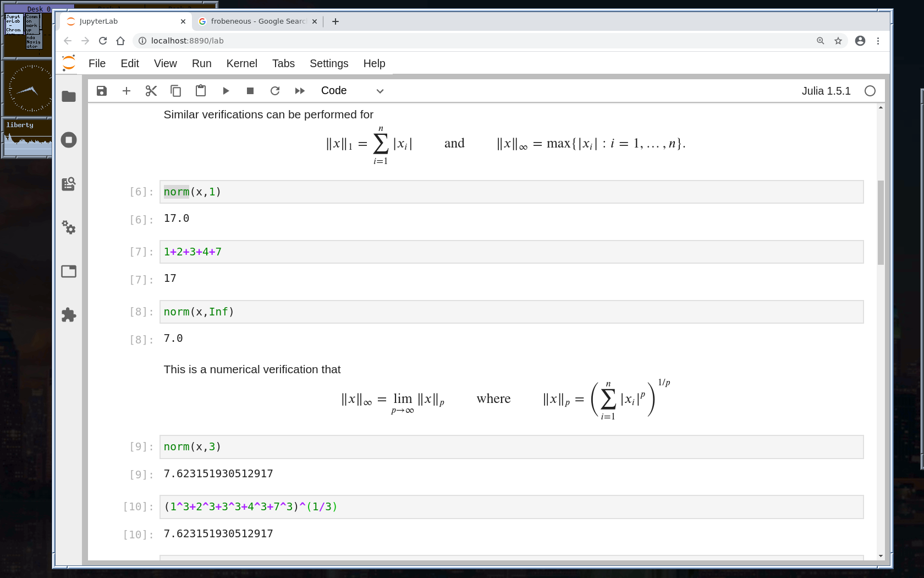The height and width of the screenshot is (578, 924).
Task: Bookmark this page with the star icon
Action: pyautogui.click(x=838, y=41)
